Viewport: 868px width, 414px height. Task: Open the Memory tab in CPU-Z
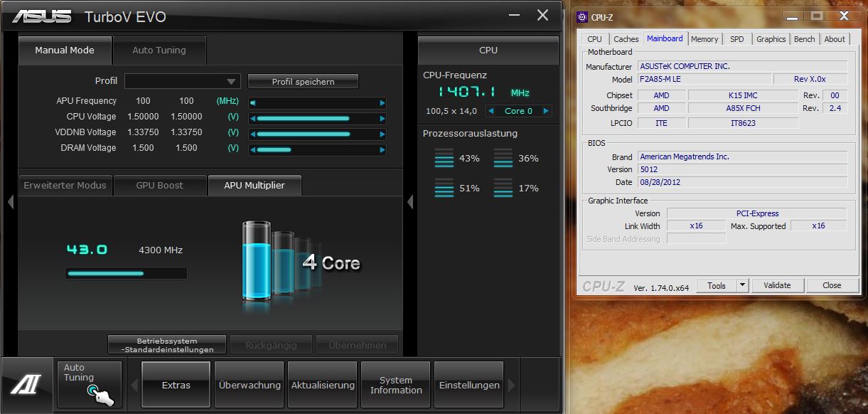pos(704,39)
